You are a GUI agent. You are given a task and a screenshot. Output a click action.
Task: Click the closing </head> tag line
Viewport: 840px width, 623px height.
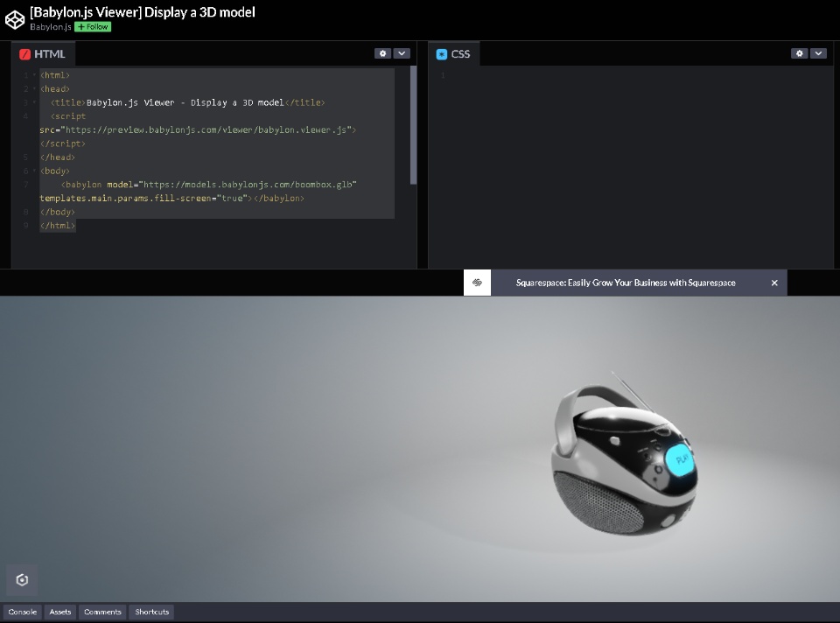coord(58,157)
